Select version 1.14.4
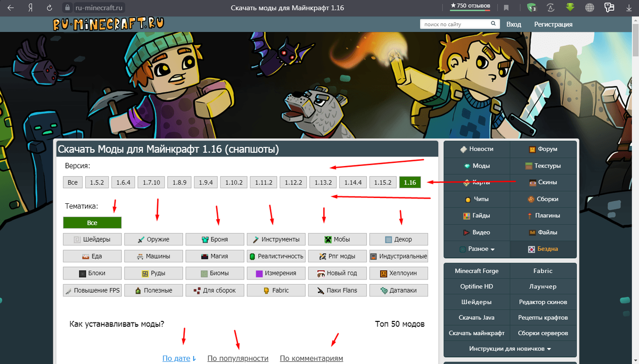 pyautogui.click(x=353, y=182)
